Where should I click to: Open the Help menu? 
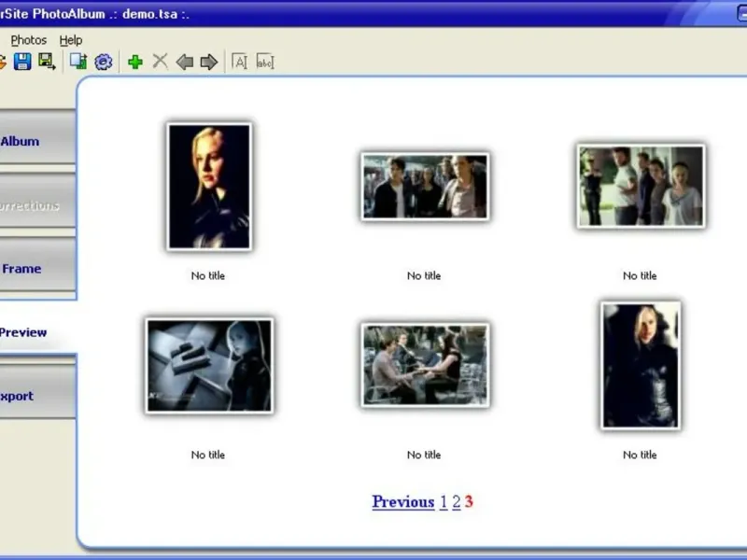[x=71, y=40]
